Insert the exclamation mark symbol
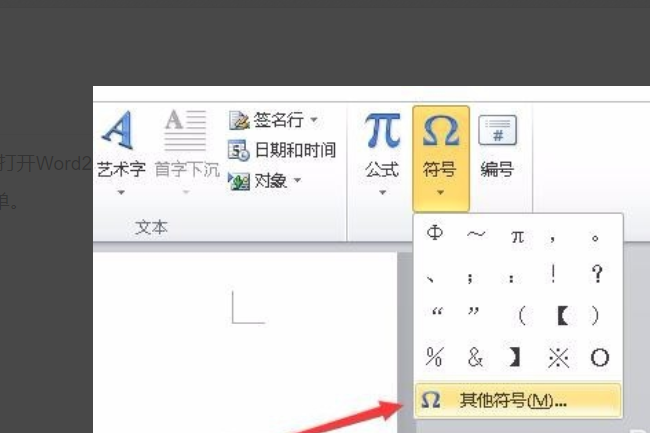 pyautogui.click(x=553, y=274)
